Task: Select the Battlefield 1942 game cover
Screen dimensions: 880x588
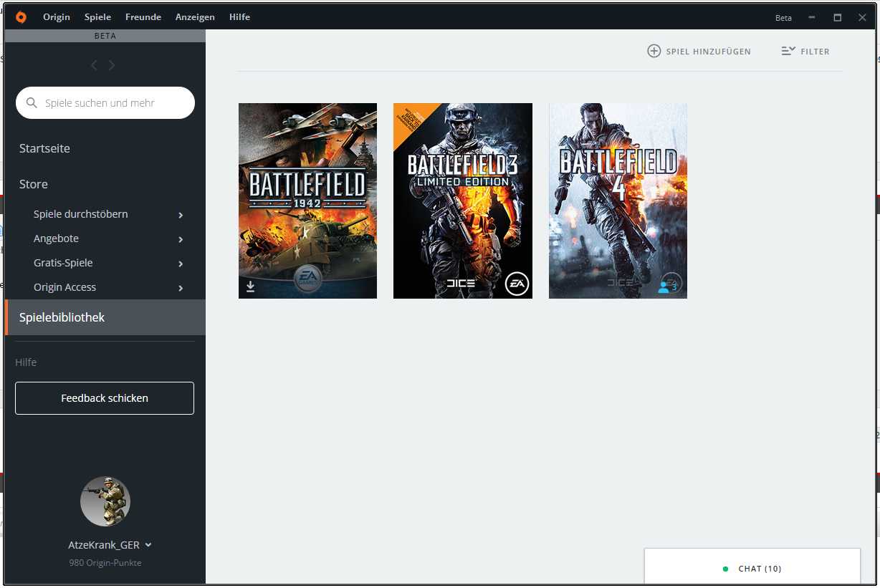Action: [x=307, y=201]
